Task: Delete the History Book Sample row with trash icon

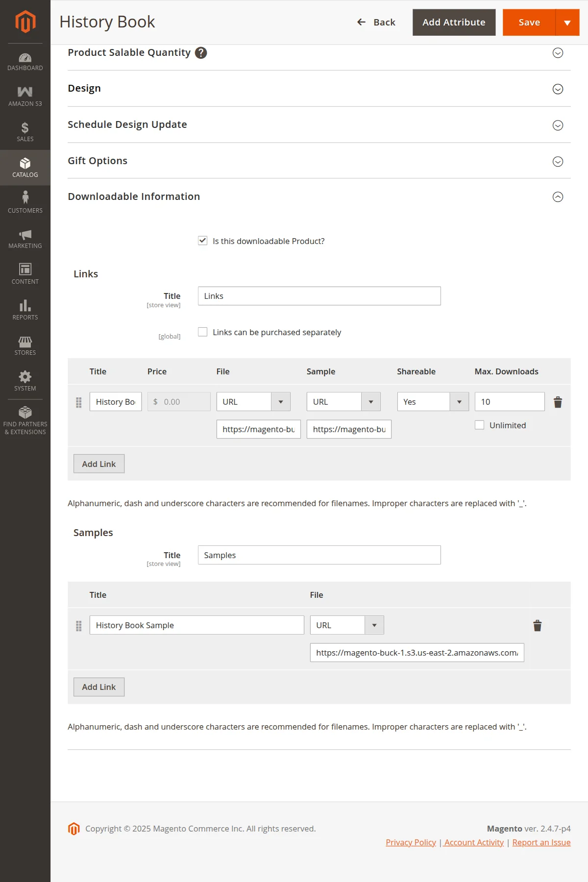Action: click(x=537, y=626)
